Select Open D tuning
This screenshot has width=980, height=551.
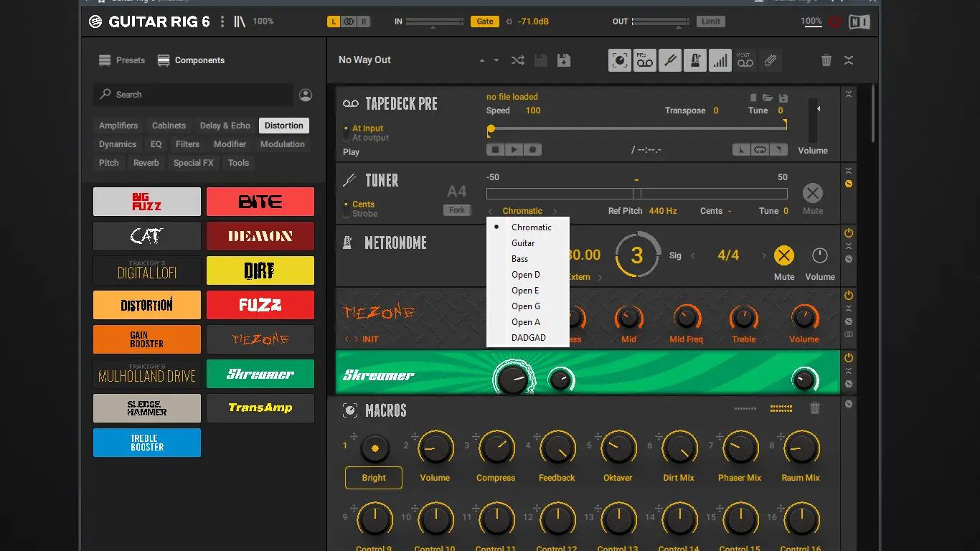point(528,275)
